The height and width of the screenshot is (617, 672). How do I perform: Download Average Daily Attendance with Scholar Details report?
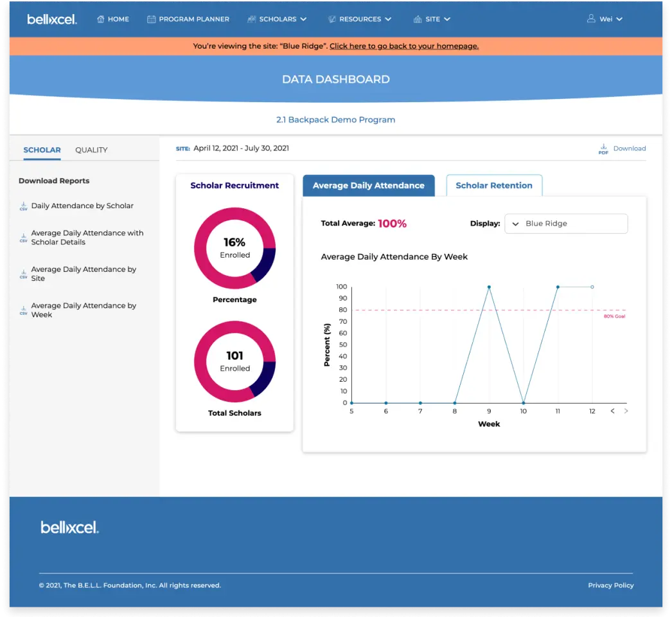(87, 238)
